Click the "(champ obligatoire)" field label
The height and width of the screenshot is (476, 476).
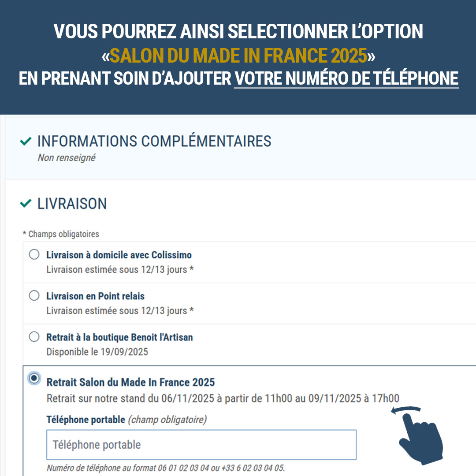[167, 420]
